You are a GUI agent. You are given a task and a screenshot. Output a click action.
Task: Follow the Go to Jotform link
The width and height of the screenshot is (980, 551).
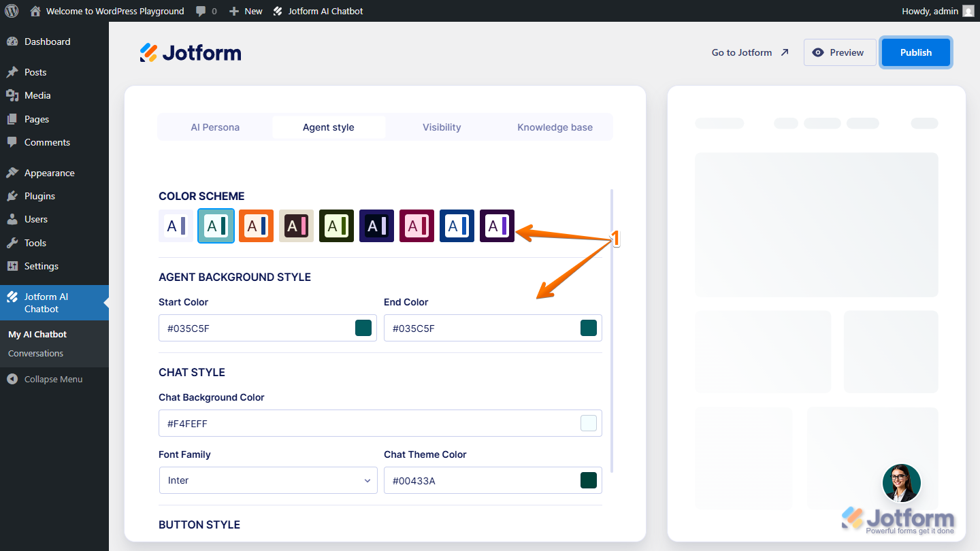(x=750, y=52)
